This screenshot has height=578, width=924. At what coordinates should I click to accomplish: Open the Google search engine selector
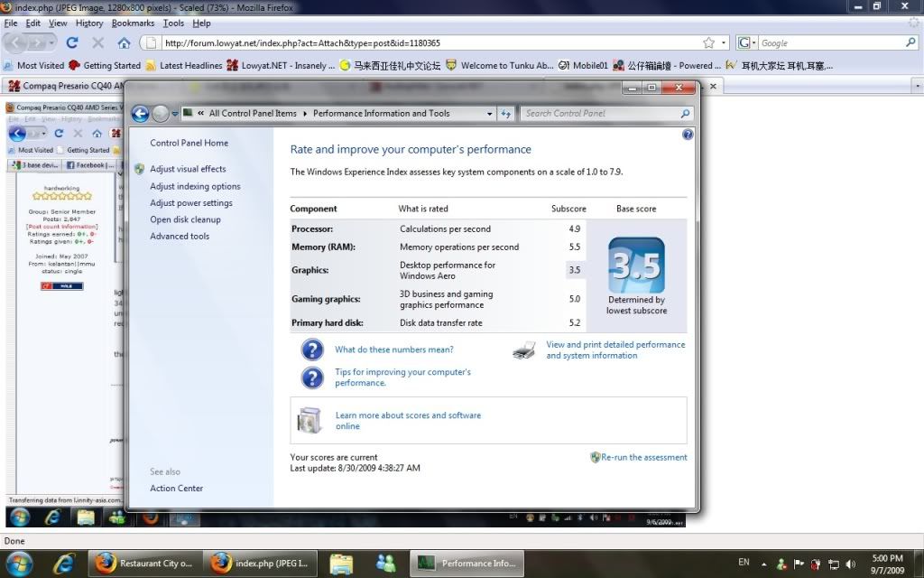coord(747,42)
